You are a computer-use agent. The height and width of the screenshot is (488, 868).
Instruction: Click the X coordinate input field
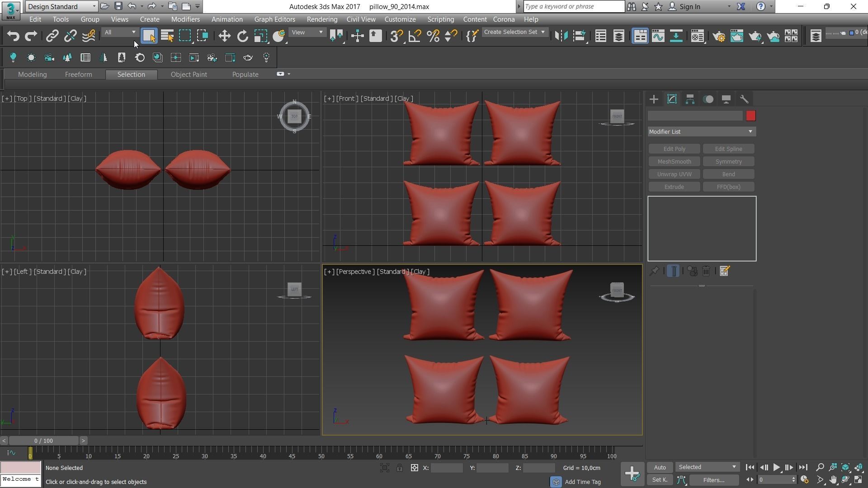pyautogui.click(x=447, y=468)
